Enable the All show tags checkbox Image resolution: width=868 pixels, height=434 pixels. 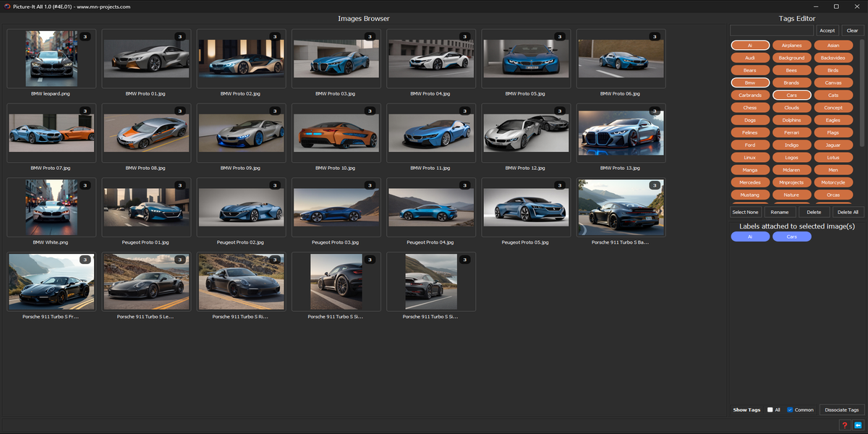tap(770, 410)
